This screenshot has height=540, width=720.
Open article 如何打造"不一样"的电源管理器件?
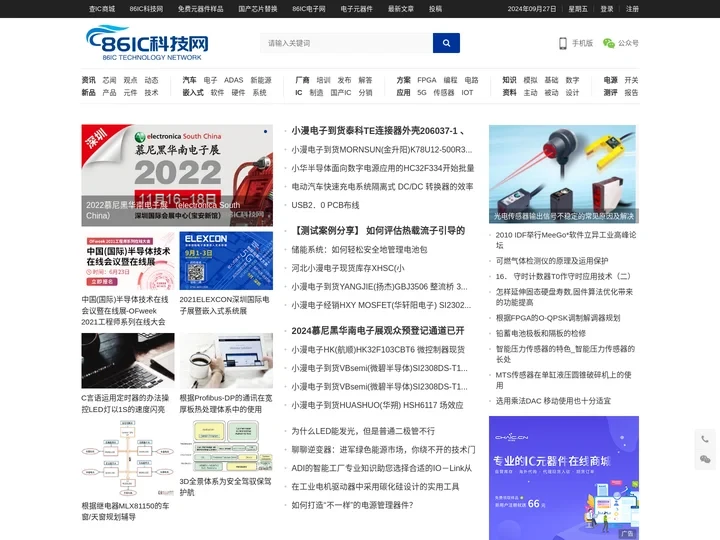coord(352,505)
